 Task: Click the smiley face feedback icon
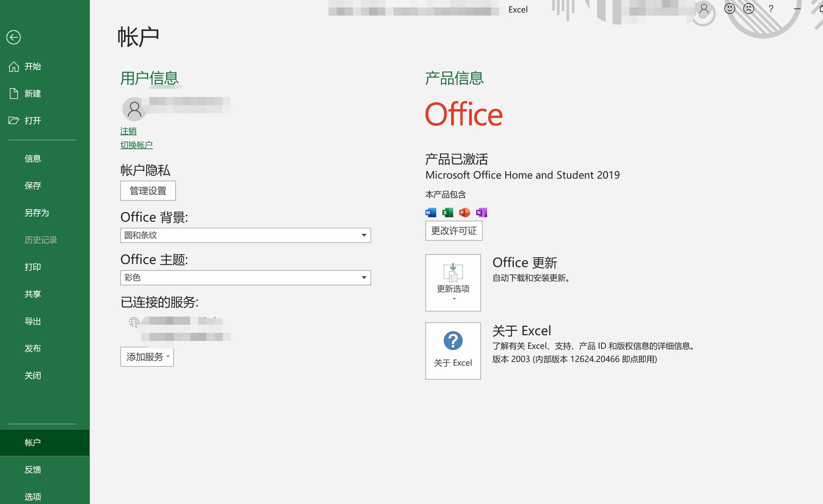(729, 9)
